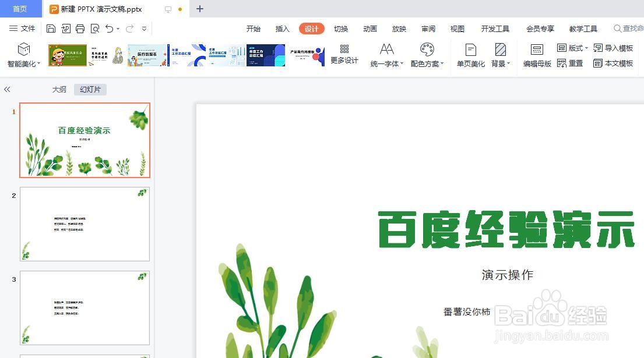This screenshot has width=644, height=358.
Task: Open the 审阅 ribbon tab
Action: pyautogui.click(x=428, y=29)
